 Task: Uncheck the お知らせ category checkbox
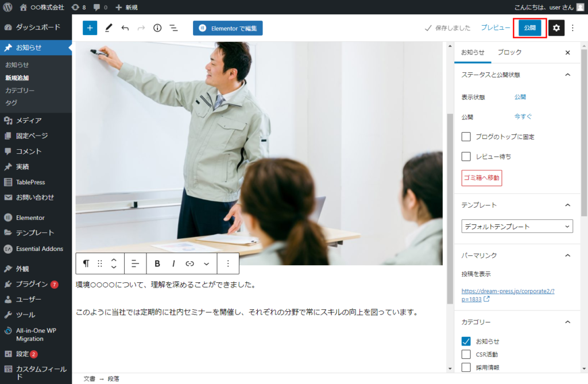(466, 342)
